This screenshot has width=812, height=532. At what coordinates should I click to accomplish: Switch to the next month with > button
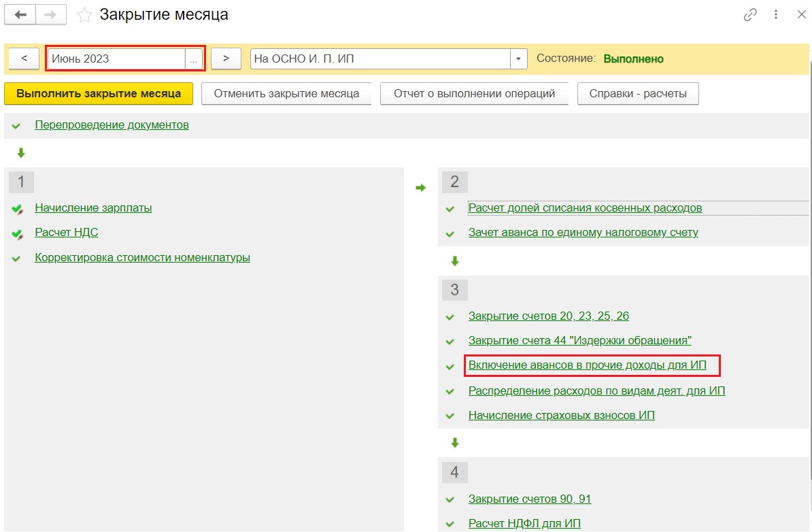point(226,59)
